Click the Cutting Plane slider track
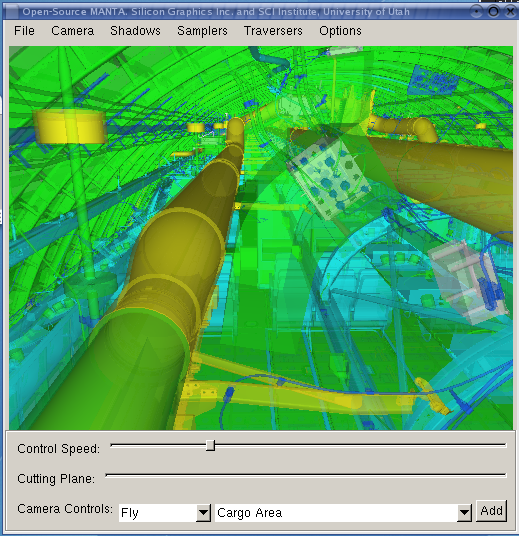Screen dimensions: 519x536 tap(306, 475)
